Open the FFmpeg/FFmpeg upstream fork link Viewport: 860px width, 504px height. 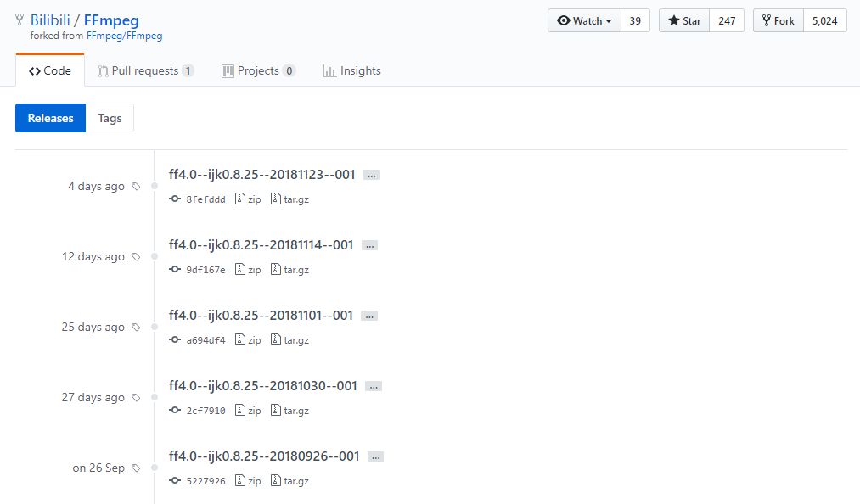tap(125, 36)
